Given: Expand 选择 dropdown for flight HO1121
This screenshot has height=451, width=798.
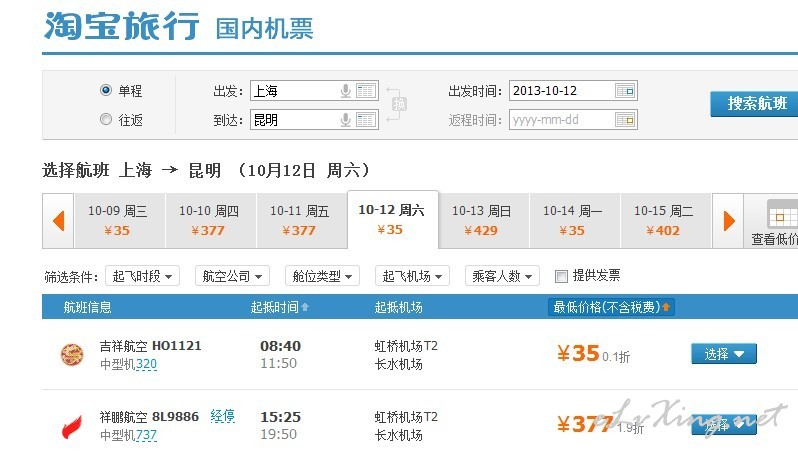Looking at the screenshot, I should pos(724,354).
